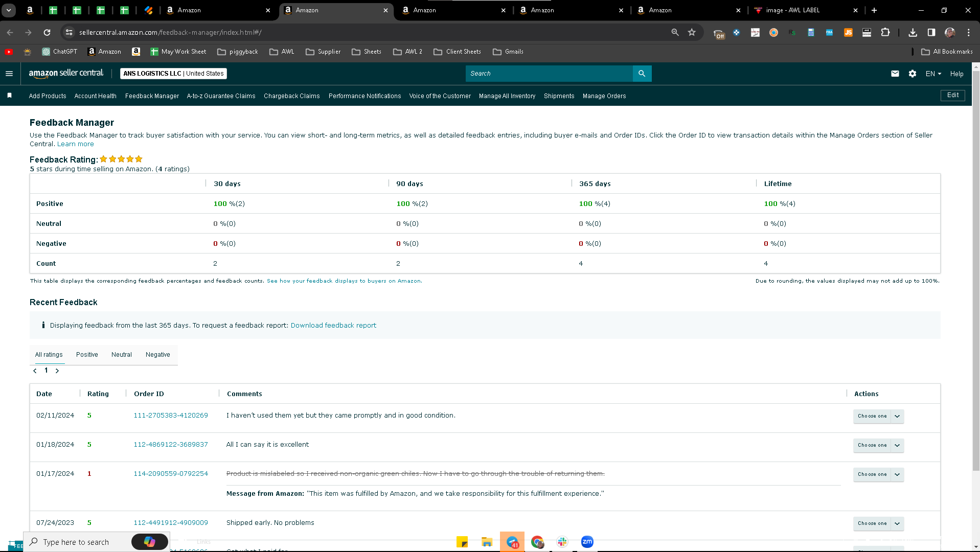The height and width of the screenshot is (552, 980).
Task: Open Chrome from the taskbar
Action: tap(537, 542)
